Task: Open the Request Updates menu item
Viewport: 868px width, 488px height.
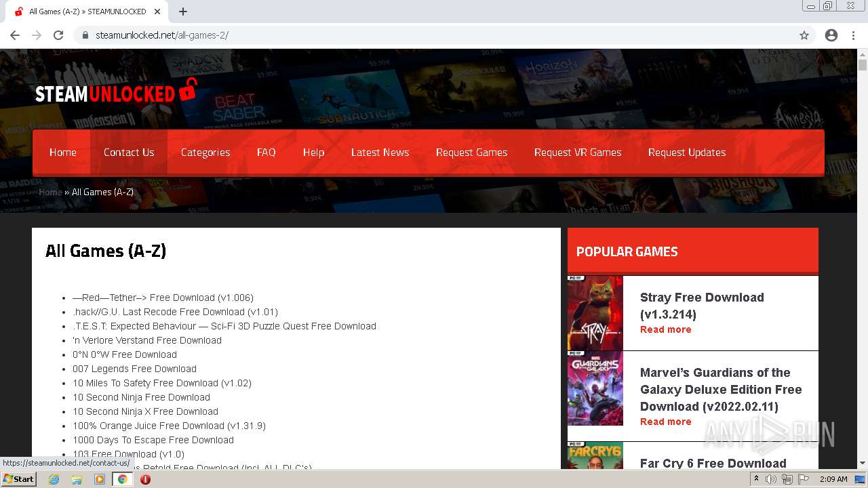Action: coord(687,152)
